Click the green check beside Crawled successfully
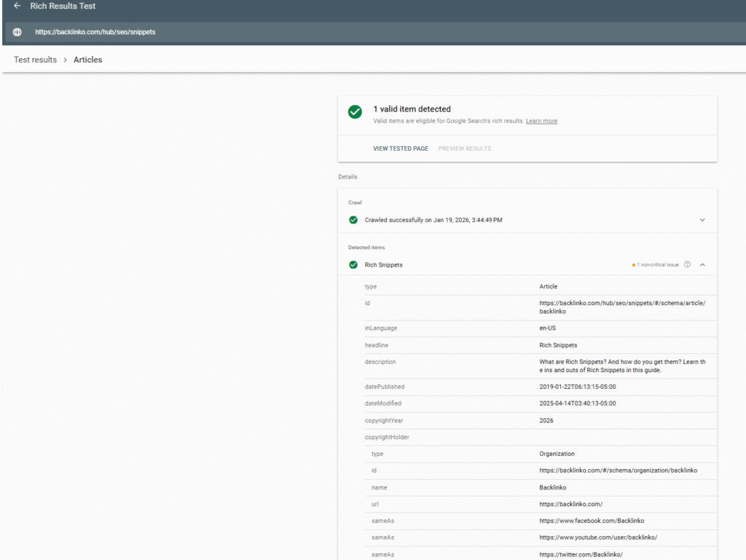This screenshot has height=560, width=746. [353, 220]
